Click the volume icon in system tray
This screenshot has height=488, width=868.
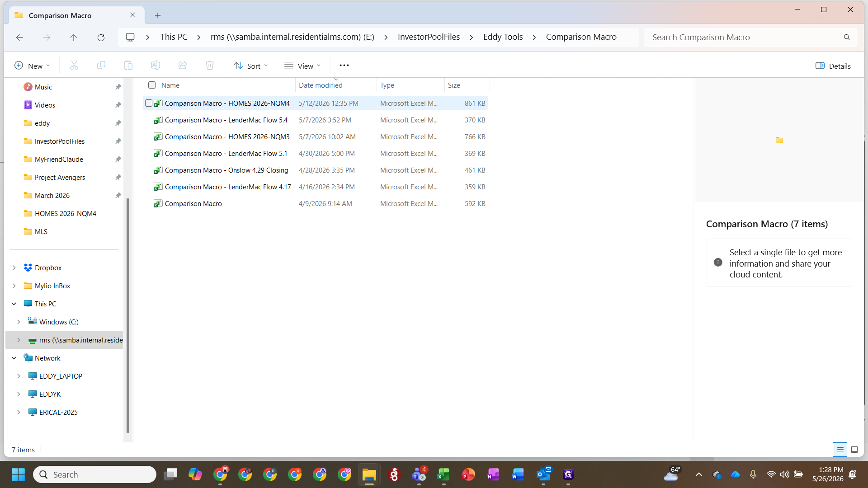pos(784,474)
